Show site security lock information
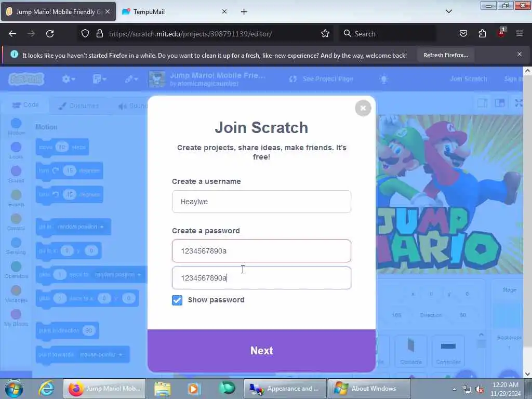The image size is (532, 399). point(99,34)
